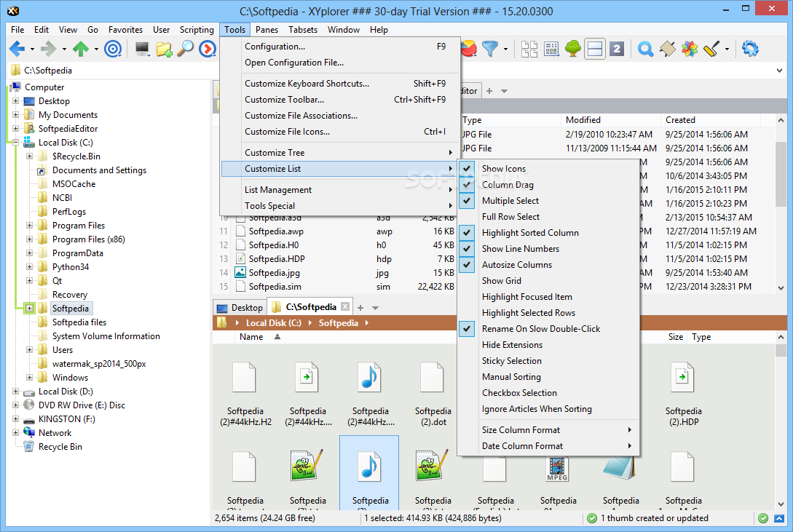Expand the Local Disk (D:) tree node
793x532 pixels.
tap(16, 391)
